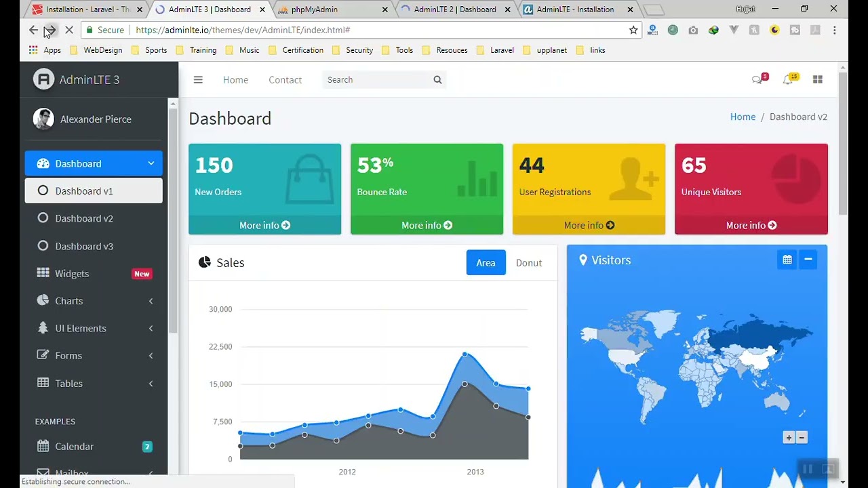Expand the Charts sidebar menu
868x488 pixels.
click(94, 301)
